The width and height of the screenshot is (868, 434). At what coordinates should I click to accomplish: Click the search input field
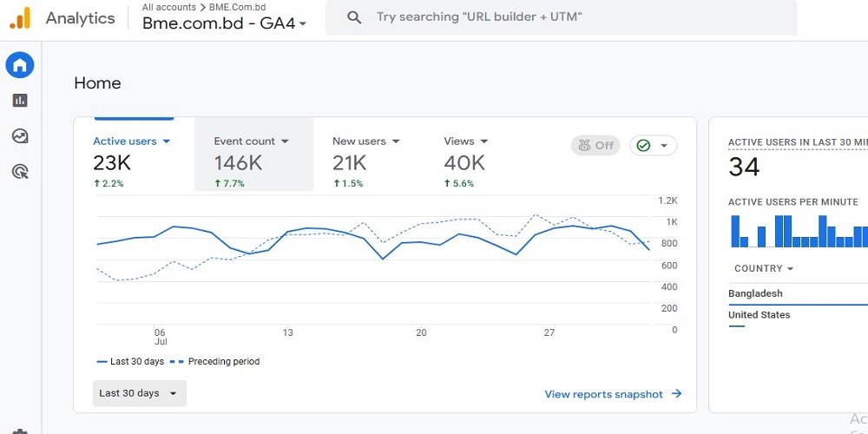tap(573, 17)
